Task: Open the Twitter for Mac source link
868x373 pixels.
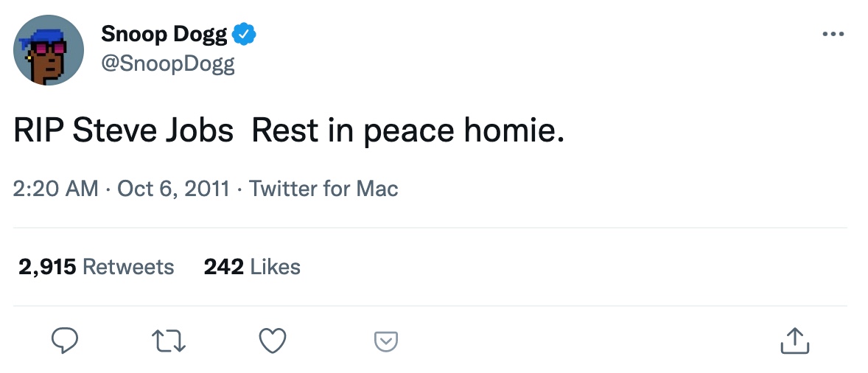Action: 323,188
